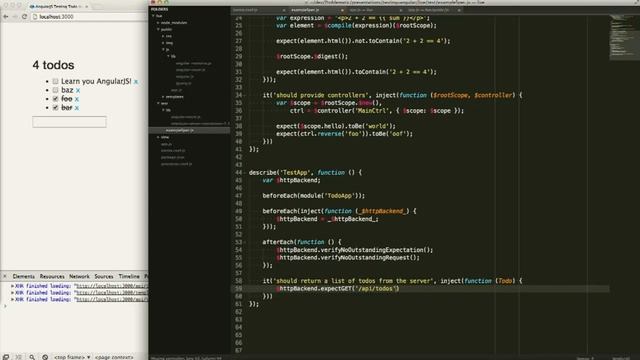640x360 pixels.
Task: Click the $rootScope.$digest() code line
Action: tap(312, 56)
